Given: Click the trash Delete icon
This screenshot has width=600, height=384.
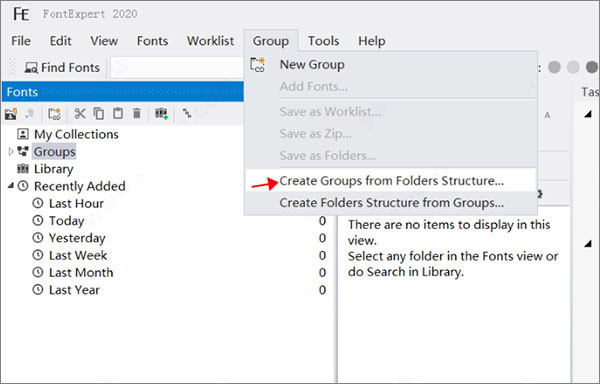Looking at the screenshot, I should [137, 114].
